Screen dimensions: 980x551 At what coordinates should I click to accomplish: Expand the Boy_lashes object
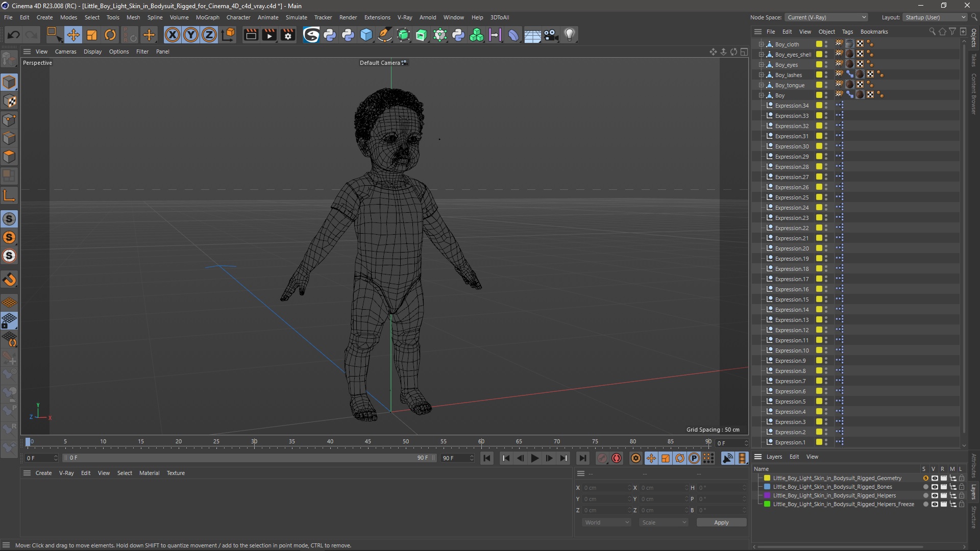[761, 75]
